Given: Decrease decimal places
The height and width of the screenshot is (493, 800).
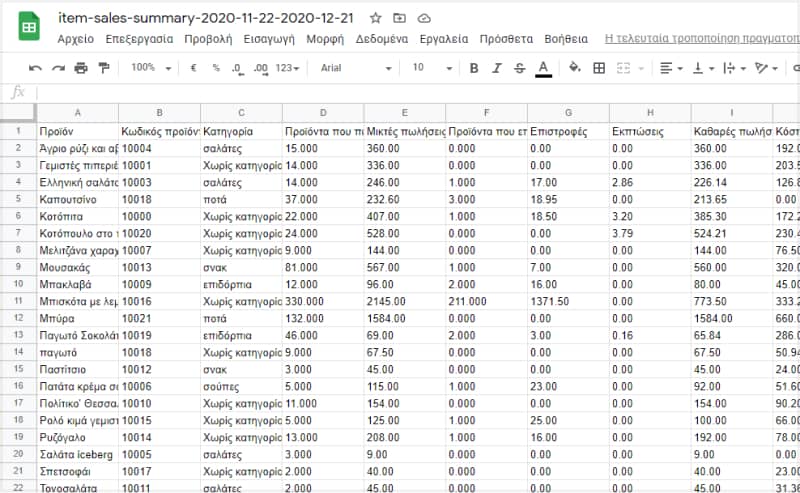Looking at the screenshot, I should [238, 68].
